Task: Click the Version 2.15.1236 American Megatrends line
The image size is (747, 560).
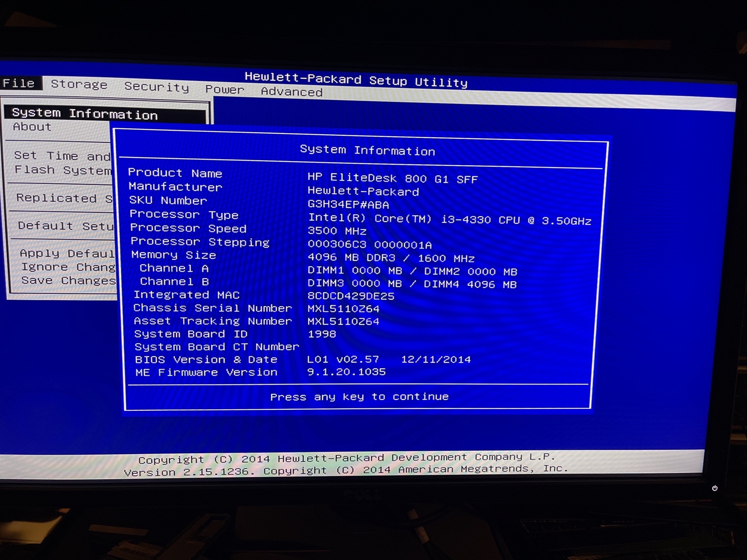Action: [x=346, y=470]
